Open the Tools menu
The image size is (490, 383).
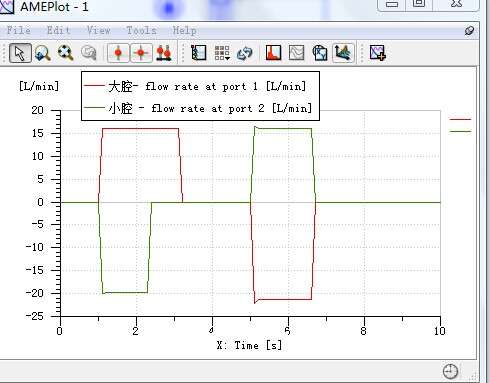coord(141,30)
